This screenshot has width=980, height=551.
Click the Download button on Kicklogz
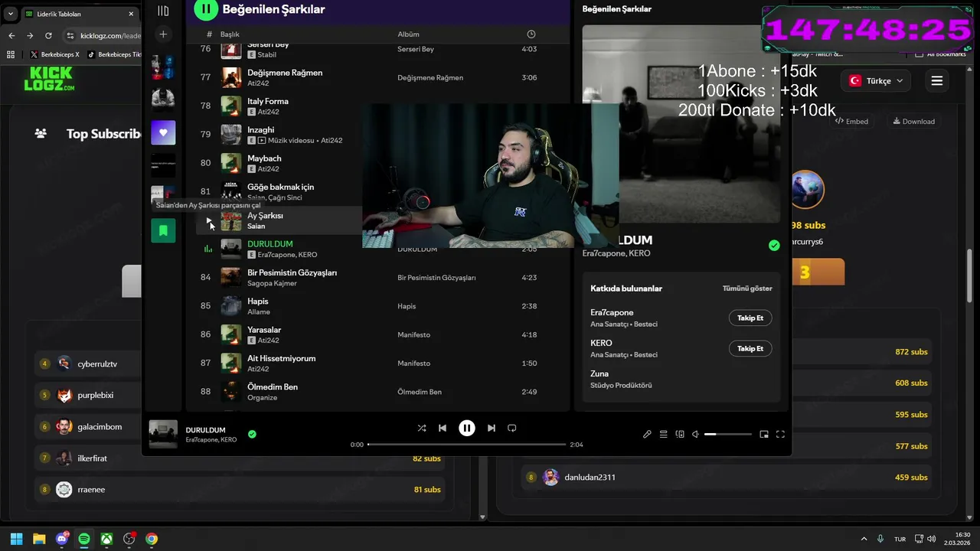(913, 121)
